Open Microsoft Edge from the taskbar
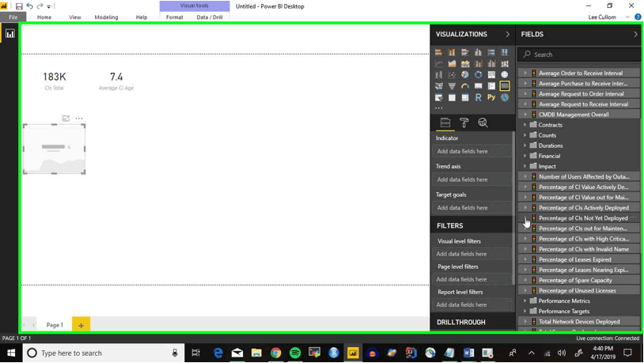This screenshot has height=363, width=644. pyautogui.click(x=218, y=353)
